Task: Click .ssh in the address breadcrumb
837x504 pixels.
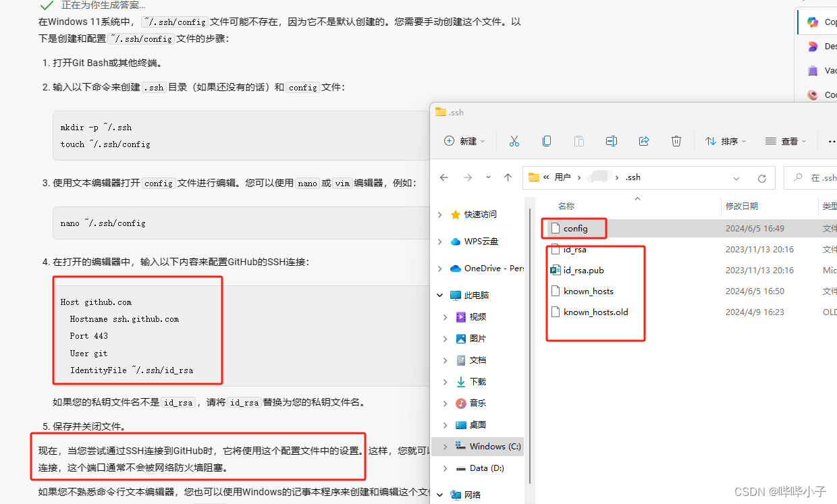Action: click(632, 177)
